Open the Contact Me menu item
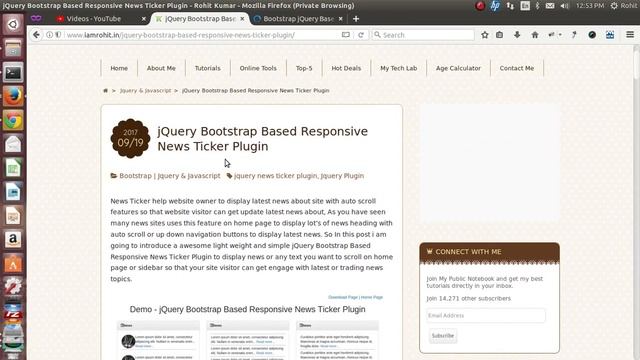 pyautogui.click(x=517, y=68)
